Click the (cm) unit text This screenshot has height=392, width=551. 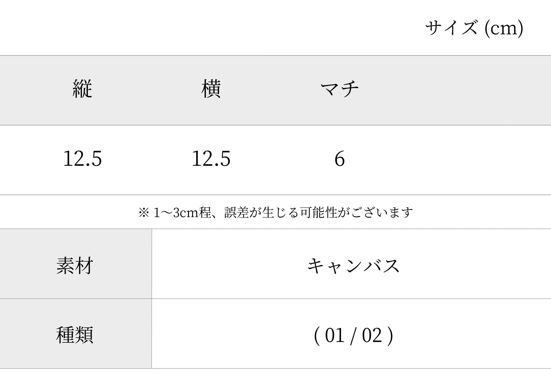tap(504, 28)
